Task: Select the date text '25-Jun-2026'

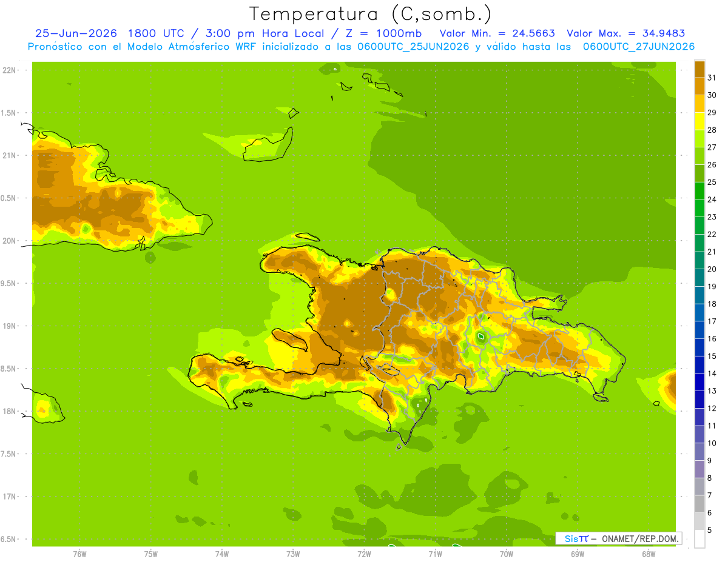Action: 77,33
